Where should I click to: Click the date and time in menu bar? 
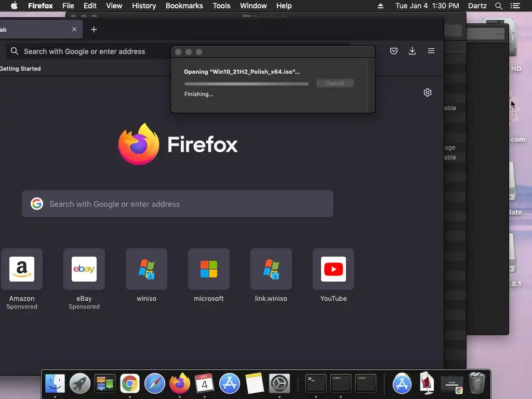tap(427, 6)
